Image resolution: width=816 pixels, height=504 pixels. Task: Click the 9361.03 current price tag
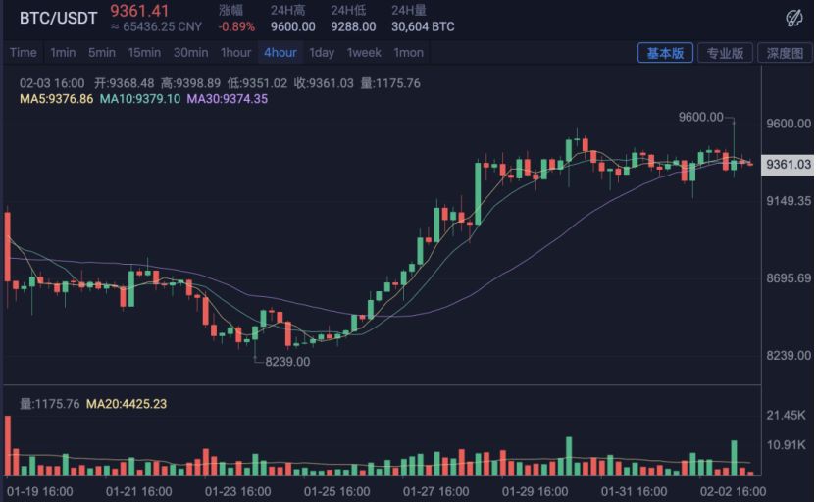[788, 165]
